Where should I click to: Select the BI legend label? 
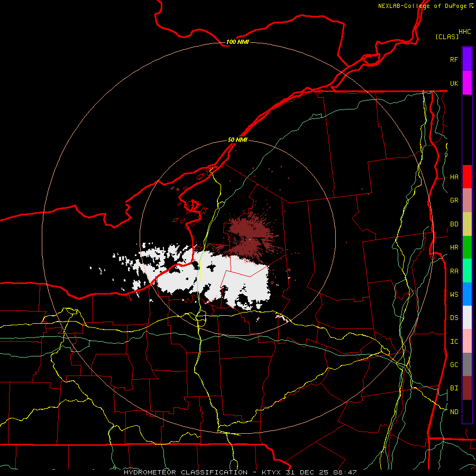pyautogui.click(x=454, y=388)
